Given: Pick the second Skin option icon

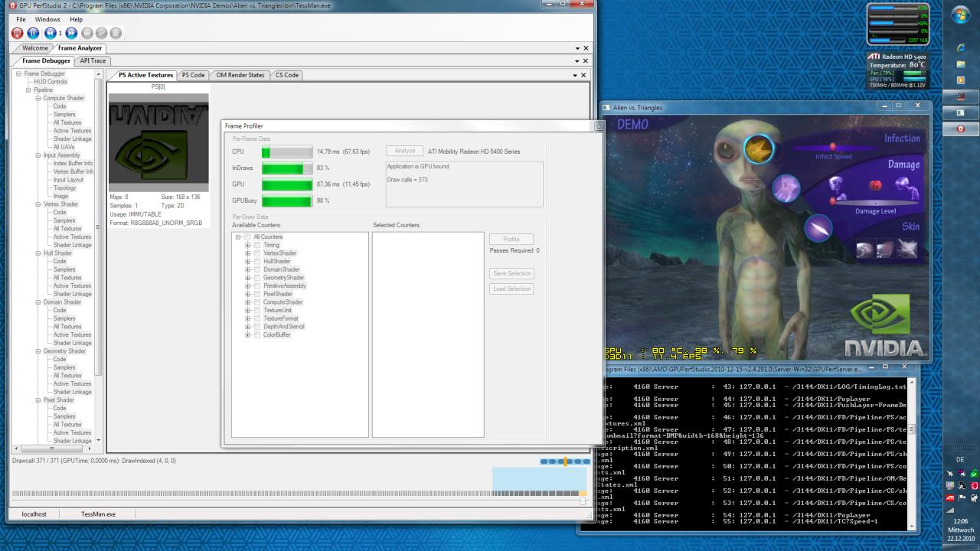Looking at the screenshot, I should 885,249.
